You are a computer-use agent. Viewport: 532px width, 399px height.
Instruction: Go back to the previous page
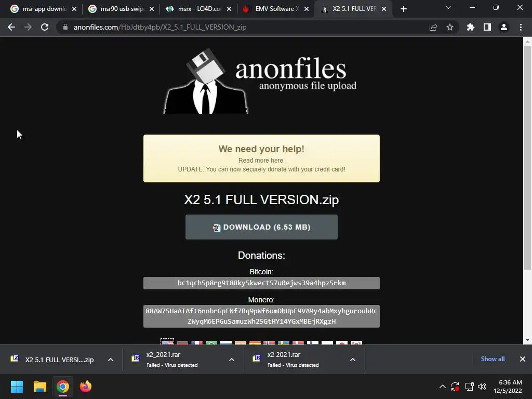[11, 27]
